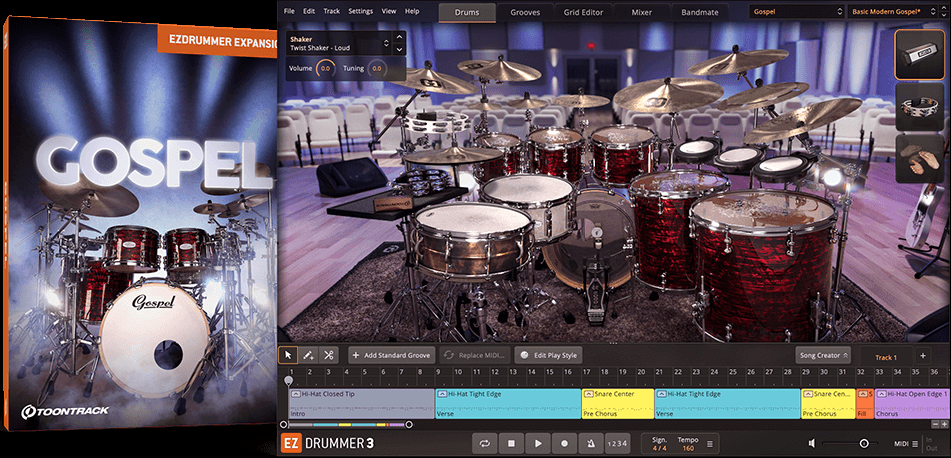
Task: Add a new track with plus button
Action: pyautogui.click(x=922, y=356)
